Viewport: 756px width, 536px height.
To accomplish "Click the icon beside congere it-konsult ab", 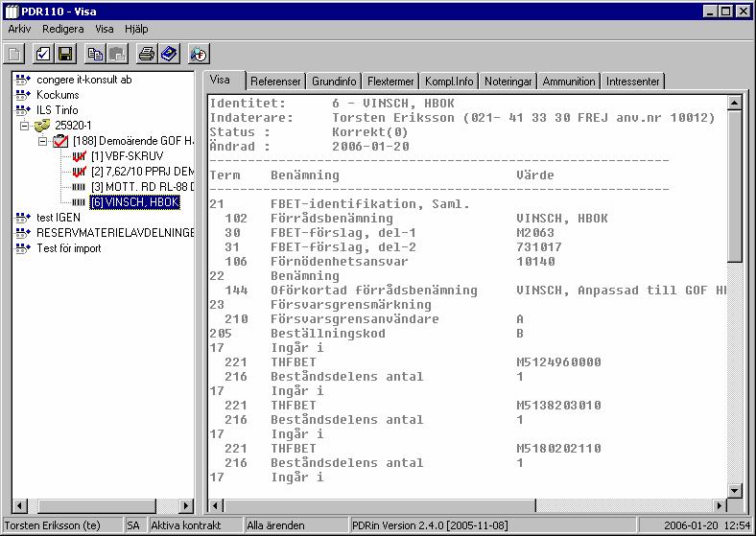I will pyautogui.click(x=23, y=80).
